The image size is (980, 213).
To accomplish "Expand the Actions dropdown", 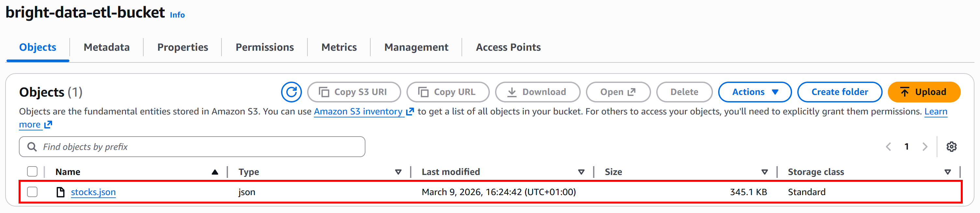I will click(754, 92).
